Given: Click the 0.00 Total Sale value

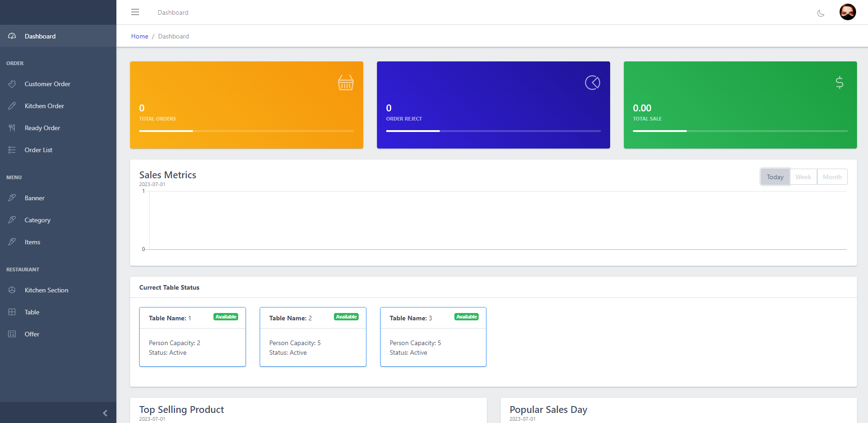Looking at the screenshot, I should tap(642, 108).
